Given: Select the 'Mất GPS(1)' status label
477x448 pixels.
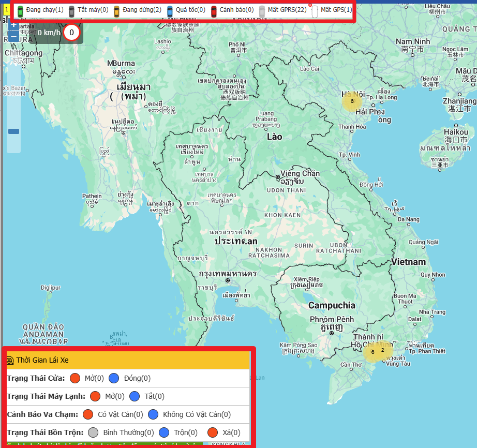Looking at the screenshot, I should point(336,10).
